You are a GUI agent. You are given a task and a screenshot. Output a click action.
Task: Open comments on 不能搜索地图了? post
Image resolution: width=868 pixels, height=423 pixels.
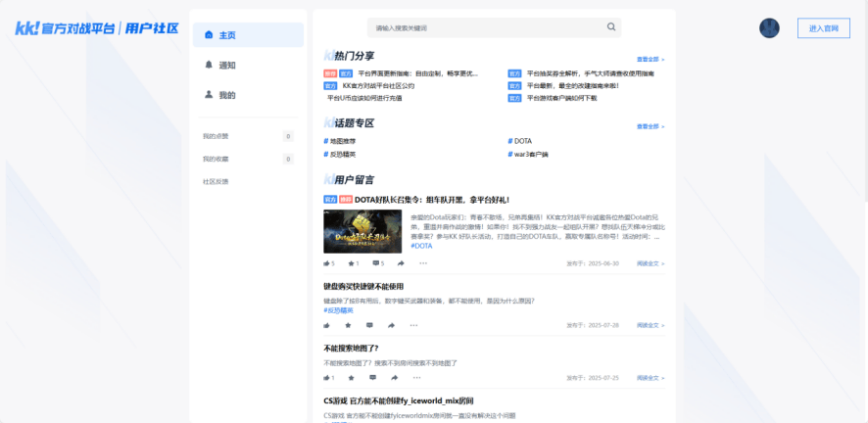click(372, 378)
